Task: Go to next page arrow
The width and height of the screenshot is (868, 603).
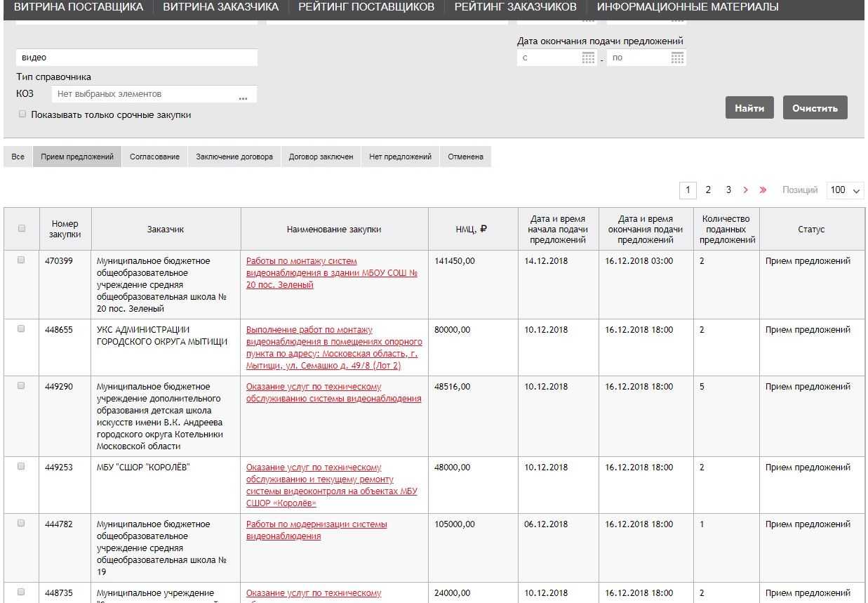Action: click(745, 190)
